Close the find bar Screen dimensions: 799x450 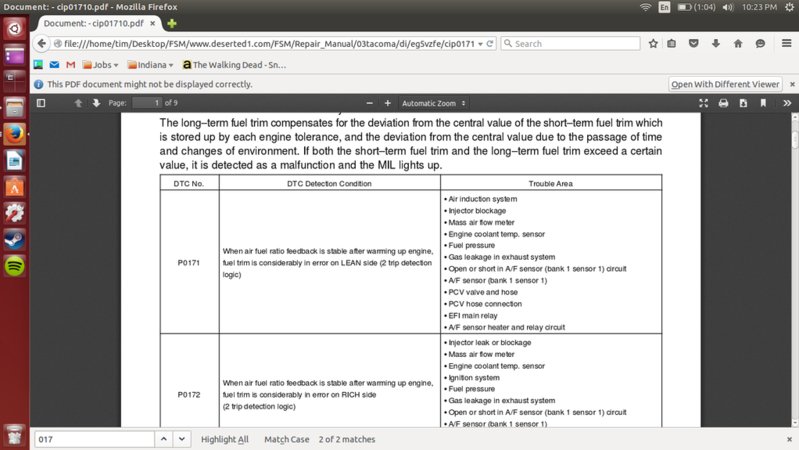[789, 439]
